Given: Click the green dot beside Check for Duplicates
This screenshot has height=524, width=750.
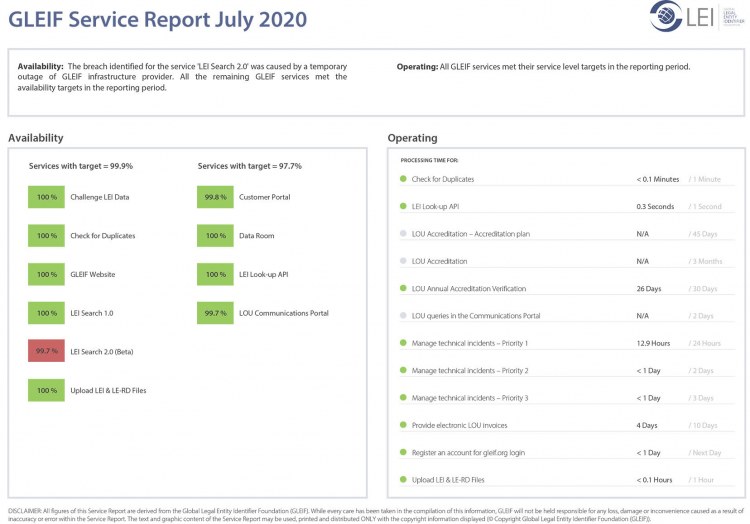Looking at the screenshot, I should [403, 179].
